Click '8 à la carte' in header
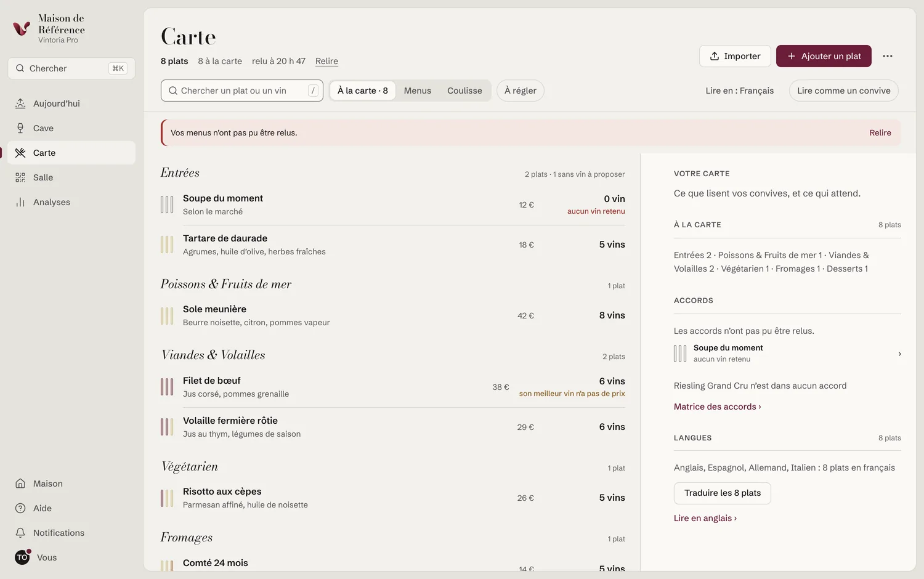Screen dimensions: 924x579 click(x=220, y=61)
